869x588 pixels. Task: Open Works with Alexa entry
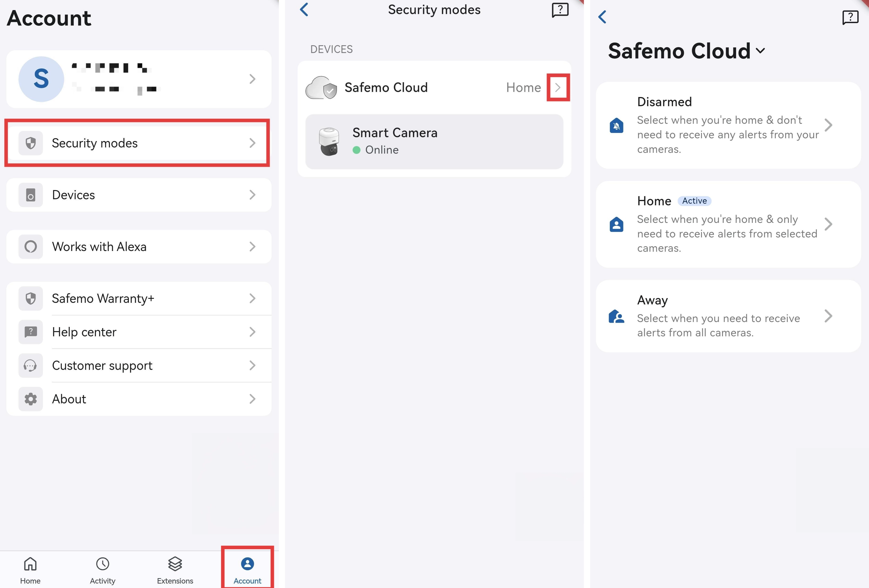click(x=139, y=247)
